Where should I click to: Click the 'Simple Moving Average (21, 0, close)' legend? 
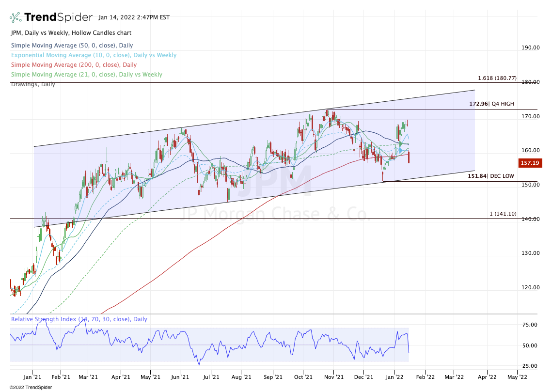87,75
